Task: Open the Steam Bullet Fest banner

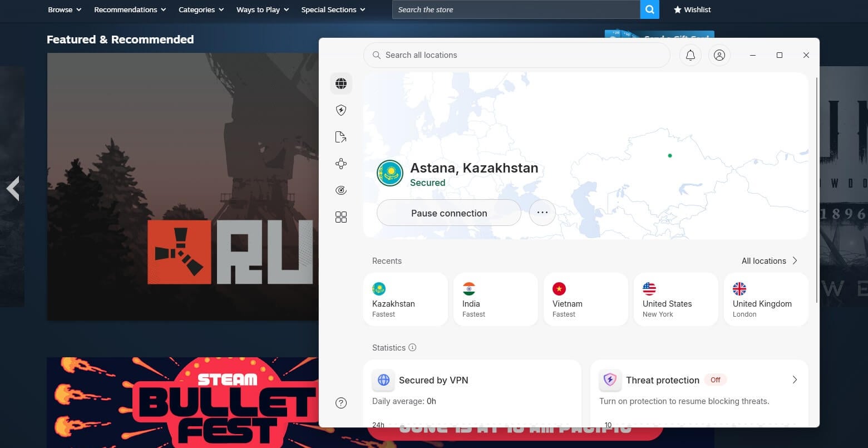Action: click(x=183, y=402)
